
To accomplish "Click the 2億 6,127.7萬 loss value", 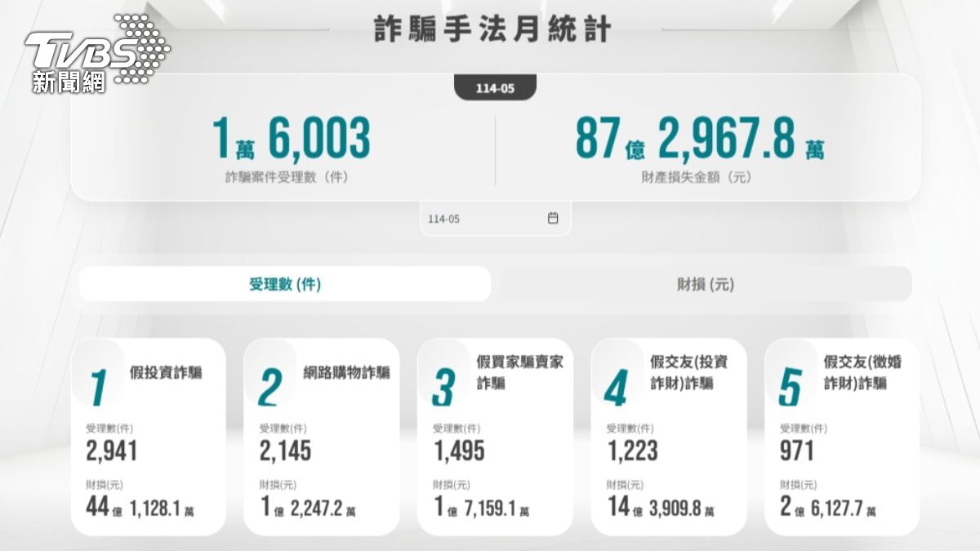I will click(x=829, y=507).
